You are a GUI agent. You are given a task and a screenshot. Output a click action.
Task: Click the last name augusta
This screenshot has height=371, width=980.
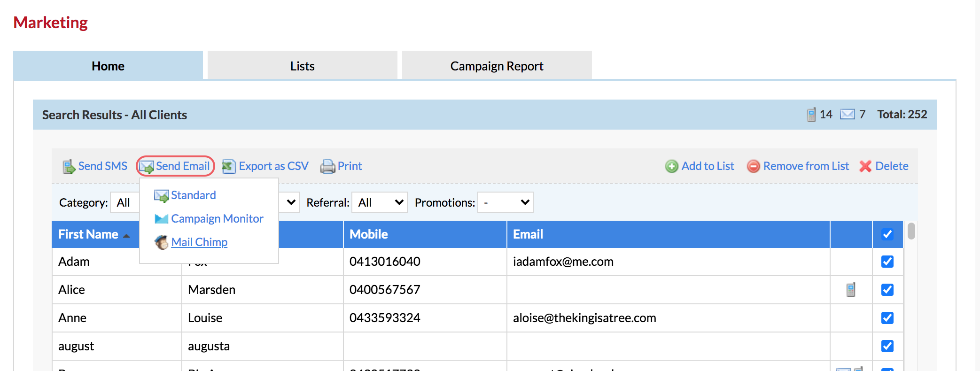(x=209, y=347)
